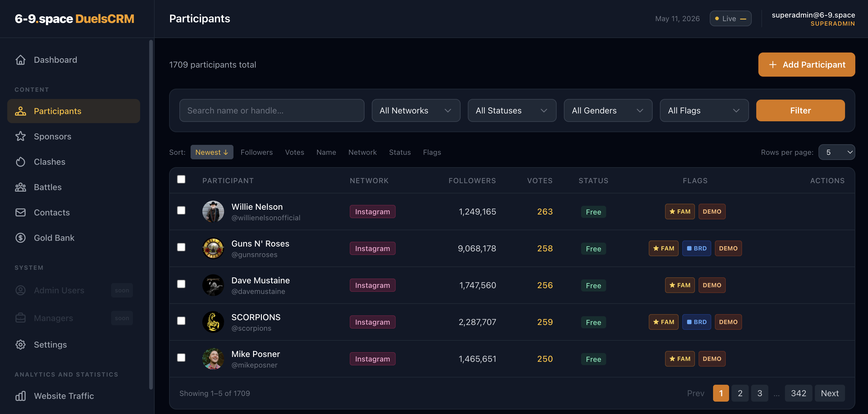Click the Free status badge for SCORPIONS
Viewport: 868px width, 414px height.
pos(593,322)
